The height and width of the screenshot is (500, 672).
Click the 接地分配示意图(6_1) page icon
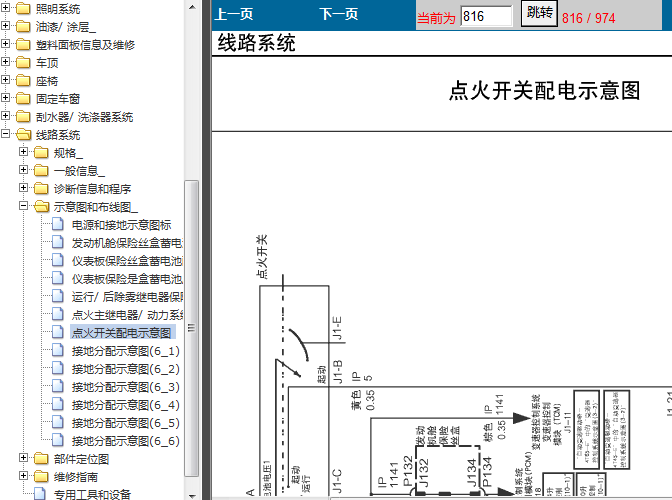[58, 350]
